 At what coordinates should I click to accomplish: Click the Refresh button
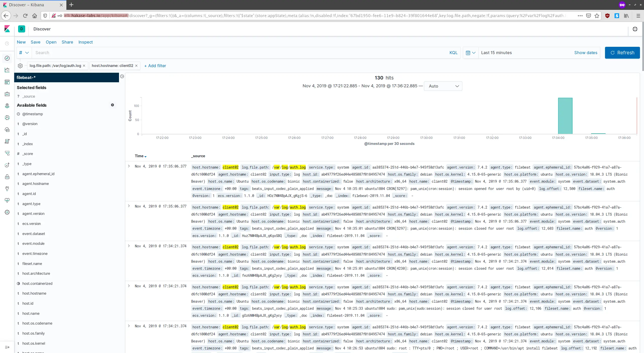(622, 53)
